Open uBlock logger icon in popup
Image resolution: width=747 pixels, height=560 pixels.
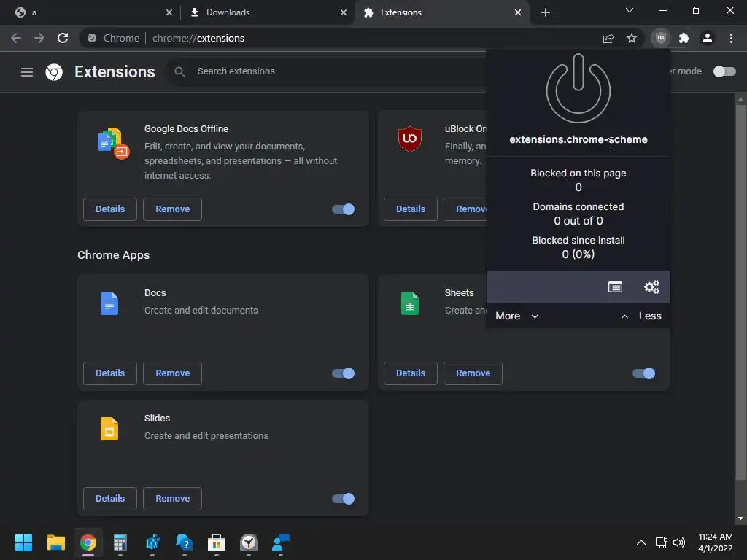615,287
